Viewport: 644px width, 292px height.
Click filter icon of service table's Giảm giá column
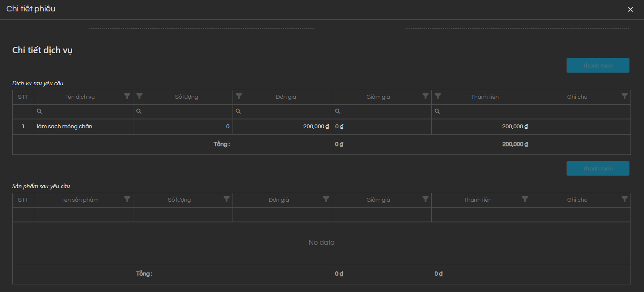pos(425,96)
